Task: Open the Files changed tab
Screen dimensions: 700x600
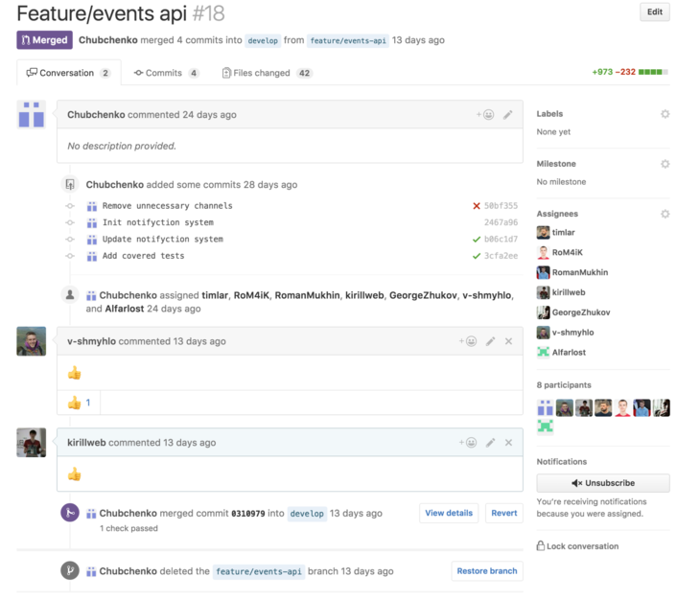Action: pos(267,73)
